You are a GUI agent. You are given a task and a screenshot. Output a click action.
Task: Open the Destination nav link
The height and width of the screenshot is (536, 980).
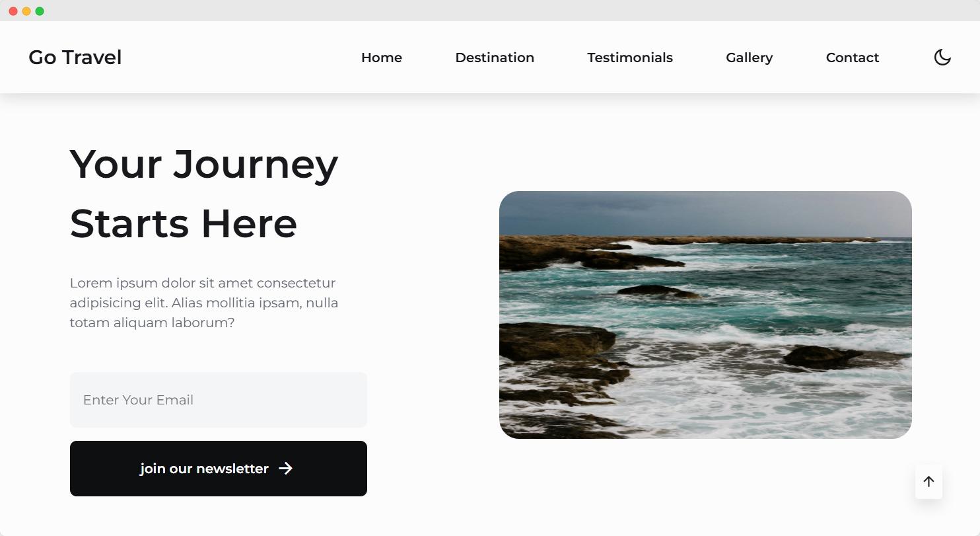[x=495, y=57]
